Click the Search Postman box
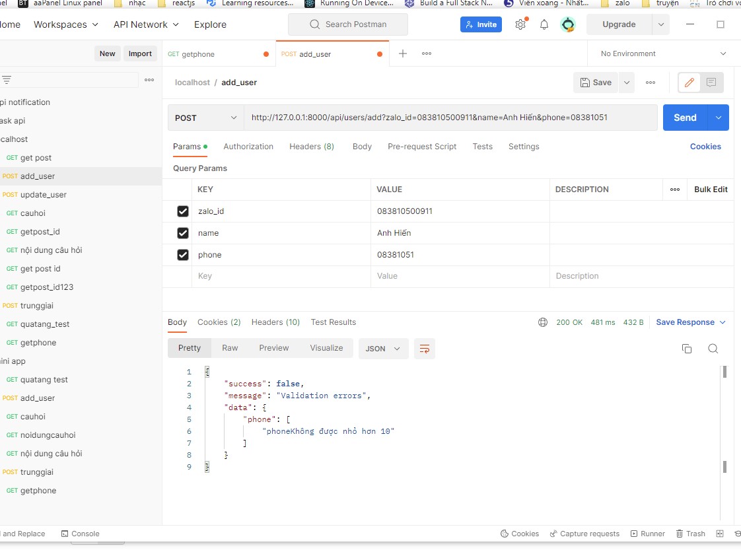The width and height of the screenshot is (741, 560). click(348, 24)
